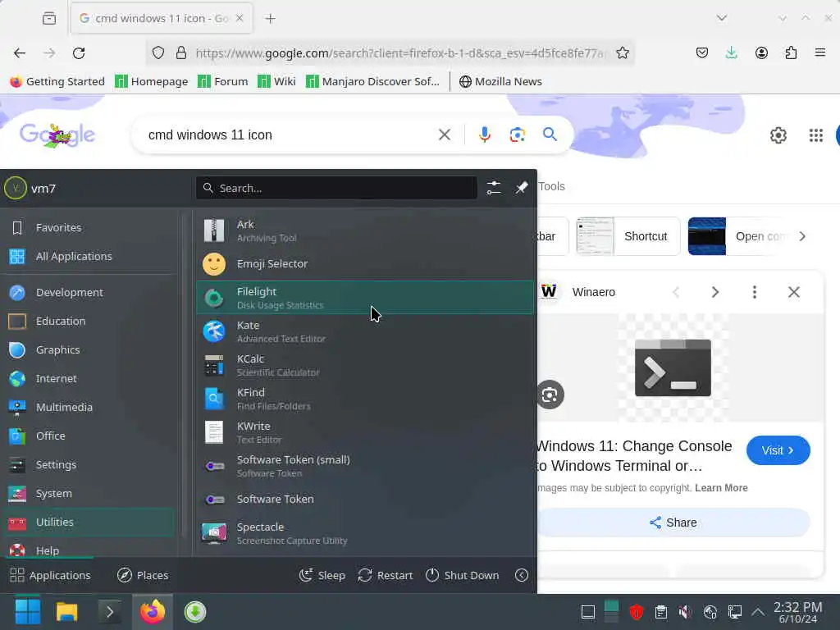The height and width of the screenshot is (630, 840).
Task: Open Ark archiving tool
Action: 365,231
